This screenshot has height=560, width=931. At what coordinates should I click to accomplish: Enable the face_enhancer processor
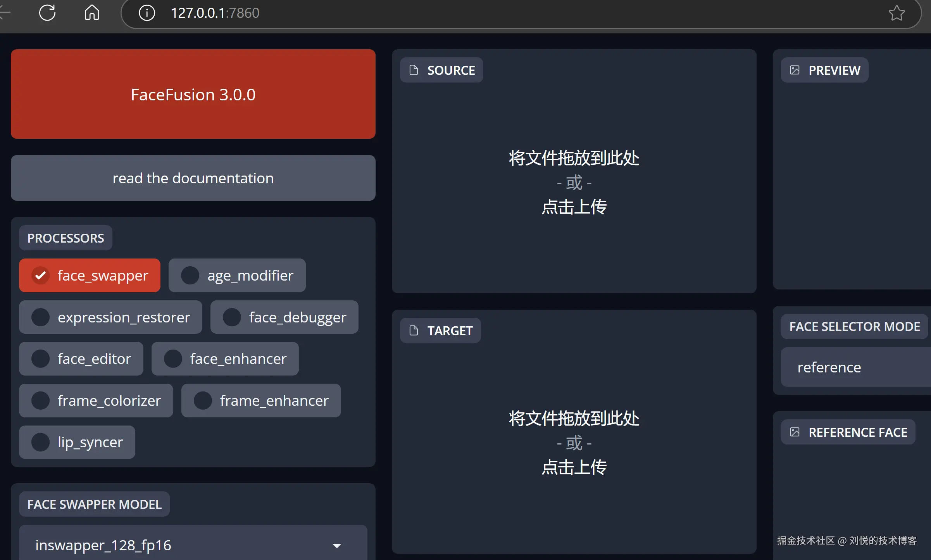click(x=173, y=359)
